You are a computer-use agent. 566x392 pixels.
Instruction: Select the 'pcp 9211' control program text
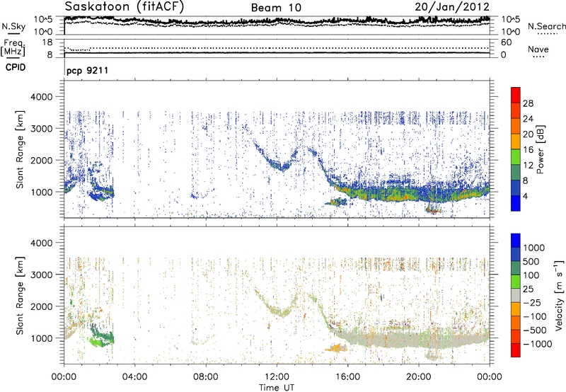pyautogui.click(x=87, y=70)
